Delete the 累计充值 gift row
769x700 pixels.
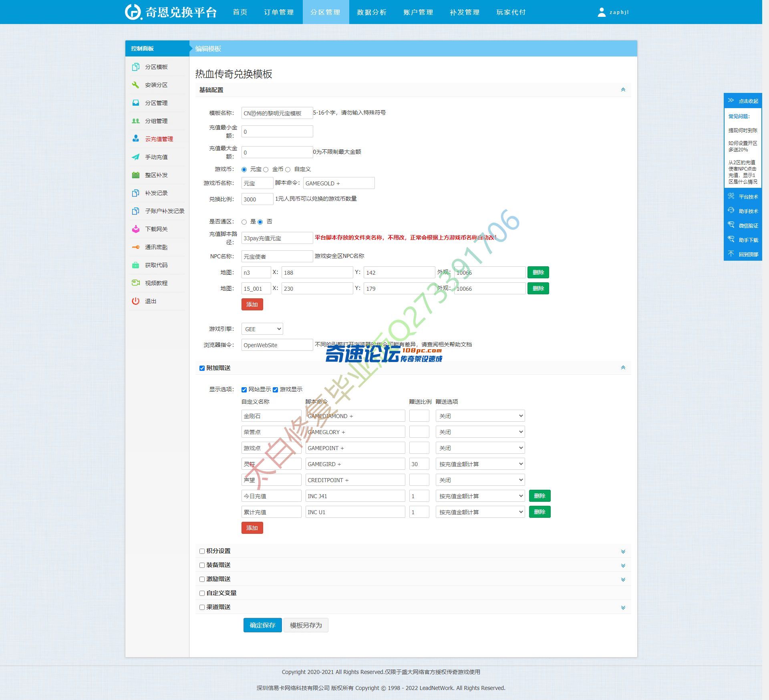(x=540, y=512)
